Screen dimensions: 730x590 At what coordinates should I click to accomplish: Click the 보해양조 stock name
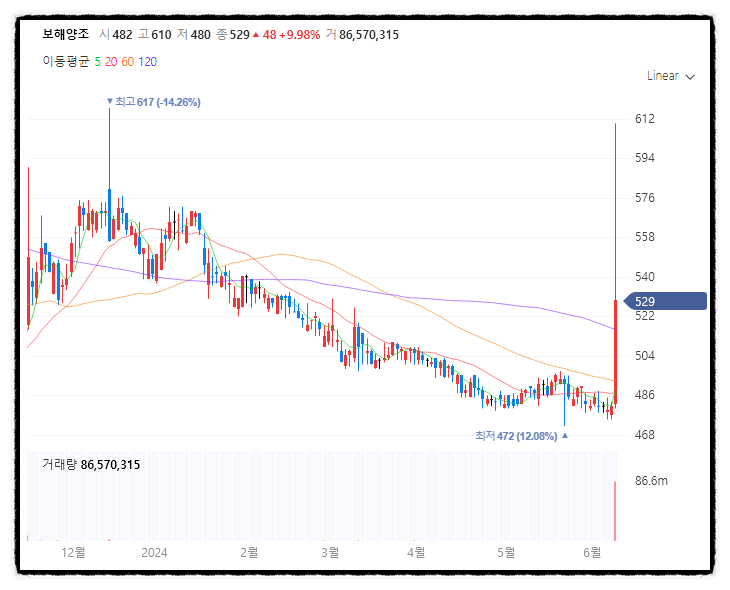pos(65,34)
